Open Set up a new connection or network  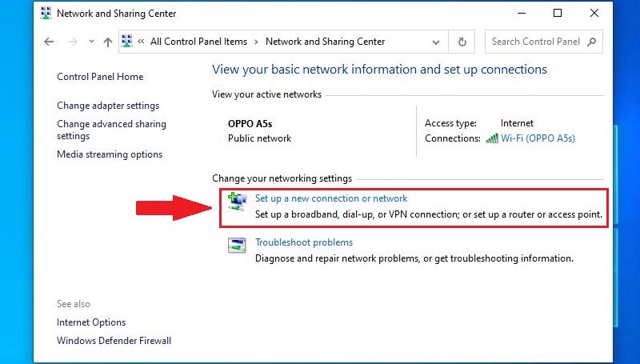[331, 198]
